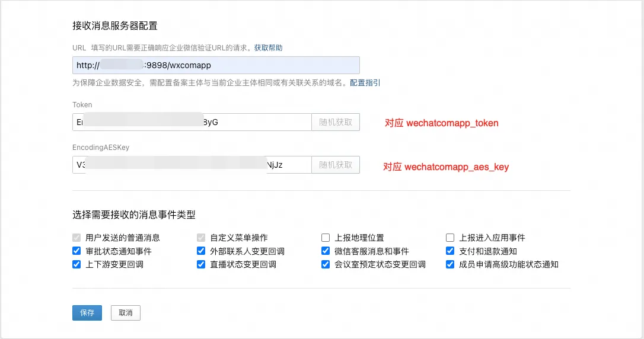Click the EncodingAESKey input field
The image size is (644, 339).
click(192, 165)
